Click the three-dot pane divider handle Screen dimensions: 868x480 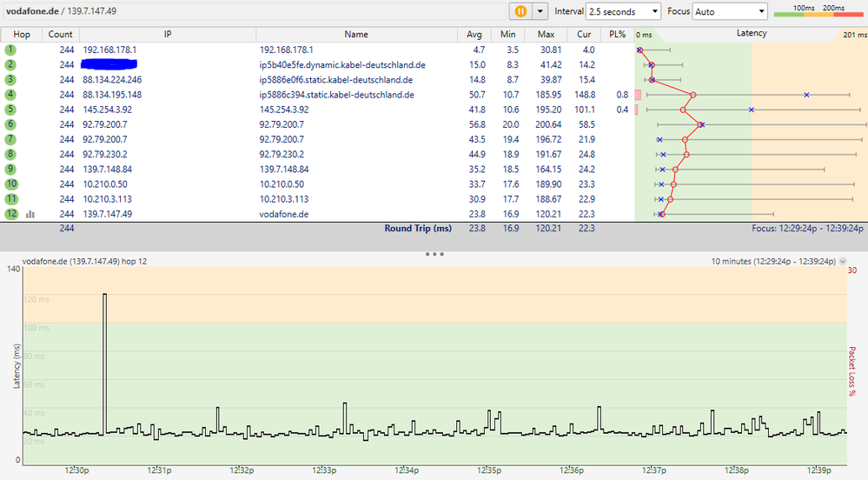coord(434,254)
